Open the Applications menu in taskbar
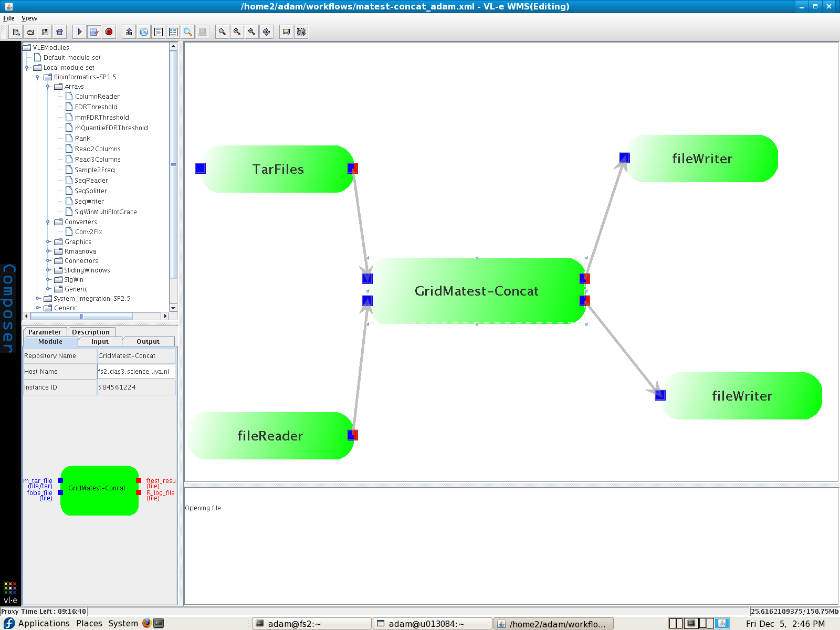The height and width of the screenshot is (630, 840). coord(44,624)
